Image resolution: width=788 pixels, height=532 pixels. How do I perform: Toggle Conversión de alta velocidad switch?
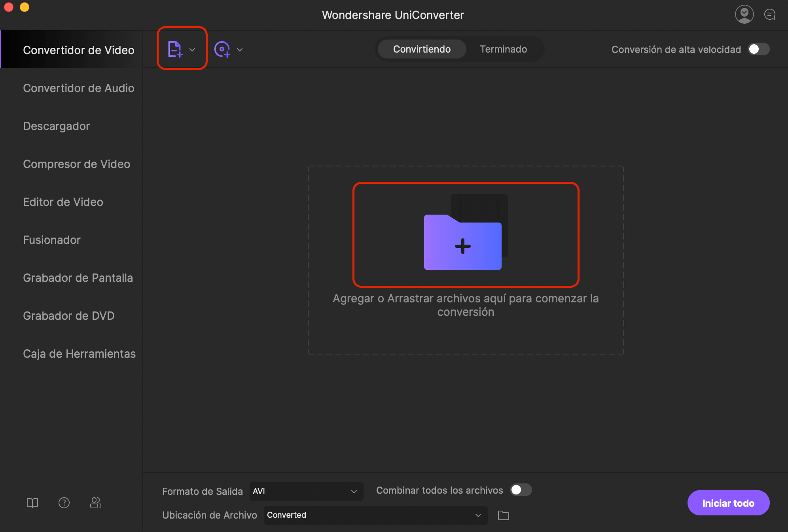(759, 49)
